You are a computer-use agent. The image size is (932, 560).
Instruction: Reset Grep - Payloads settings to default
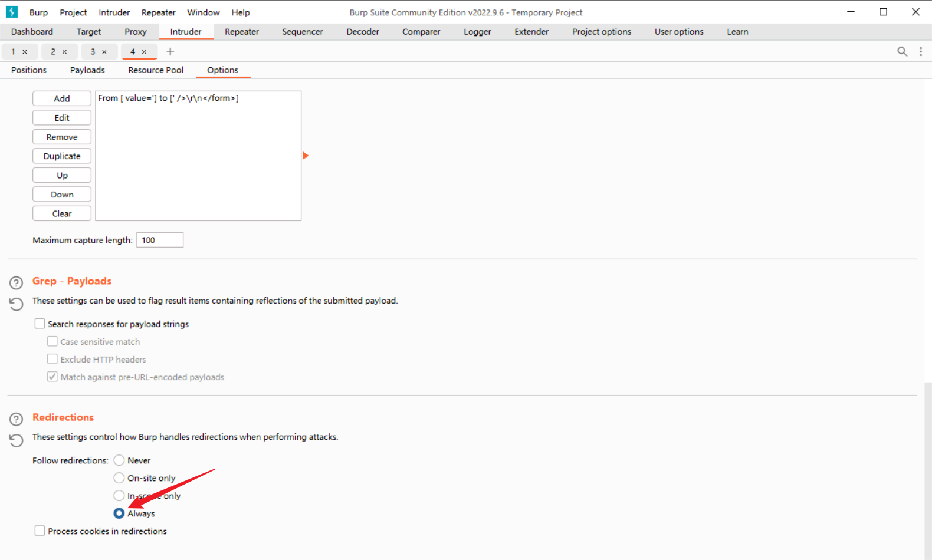(x=16, y=304)
